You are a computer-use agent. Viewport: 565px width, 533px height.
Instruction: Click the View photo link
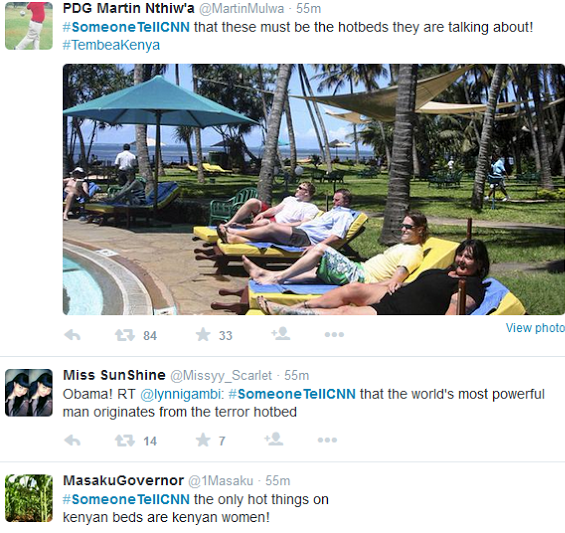tap(535, 328)
